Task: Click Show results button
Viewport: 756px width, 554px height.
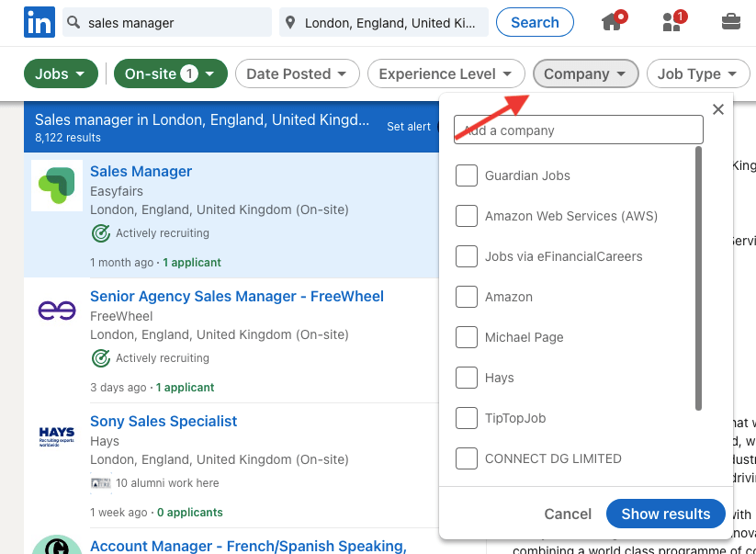Action: point(666,514)
